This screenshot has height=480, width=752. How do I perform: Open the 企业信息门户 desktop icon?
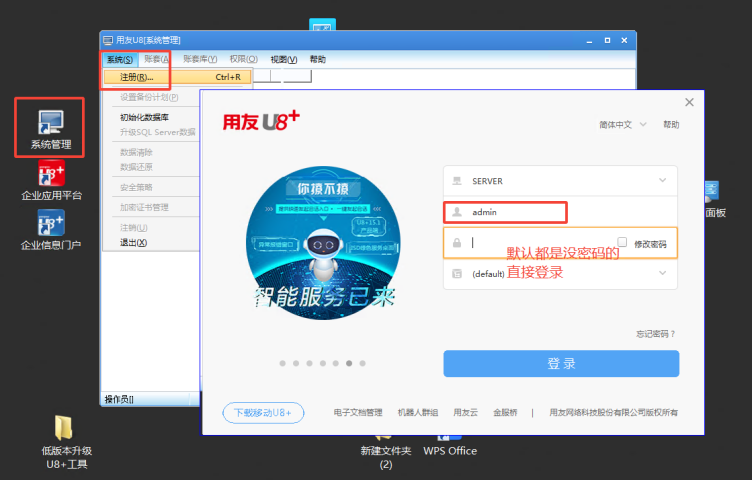pyautogui.click(x=51, y=230)
